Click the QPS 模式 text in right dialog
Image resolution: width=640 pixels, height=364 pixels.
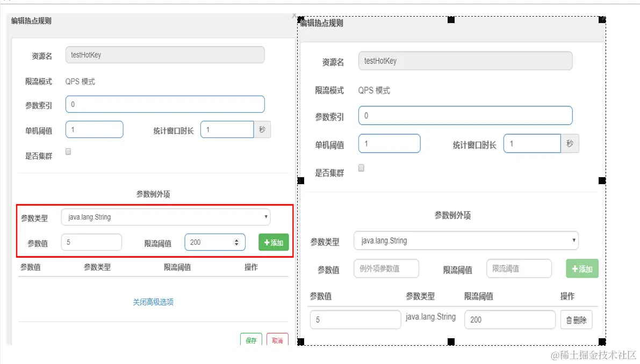coord(374,91)
